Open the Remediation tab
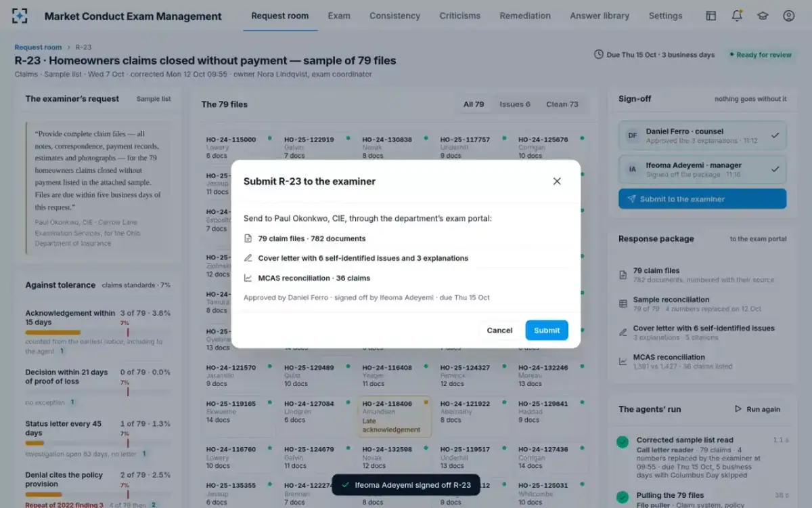 (x=525, y=16)
